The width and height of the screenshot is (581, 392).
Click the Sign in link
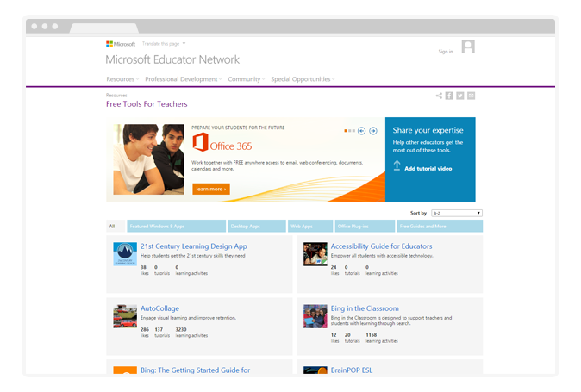446,52
